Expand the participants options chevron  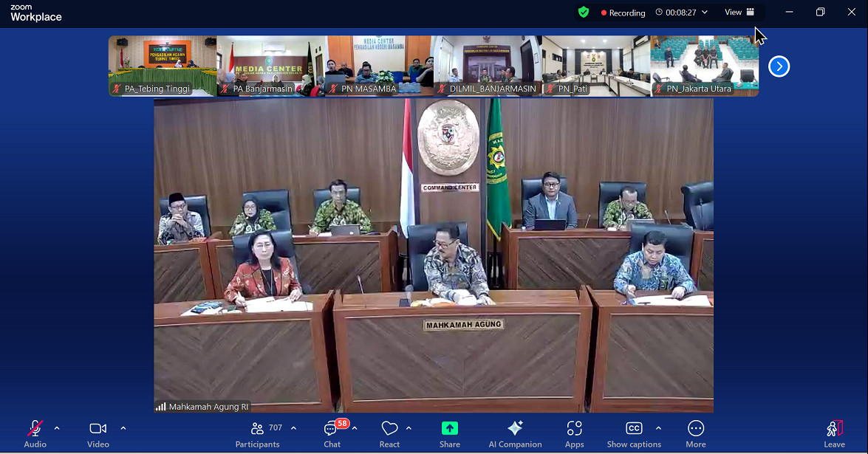(293, 428)
